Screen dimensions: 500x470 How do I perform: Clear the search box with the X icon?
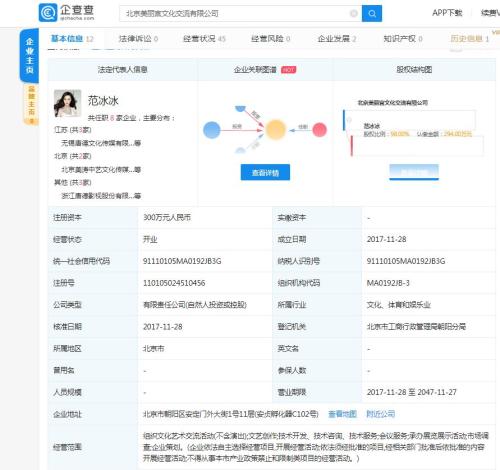[353, 13]
